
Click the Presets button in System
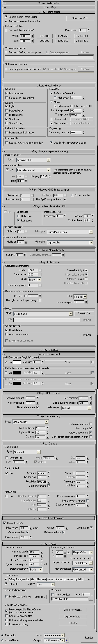coord(73,623)
